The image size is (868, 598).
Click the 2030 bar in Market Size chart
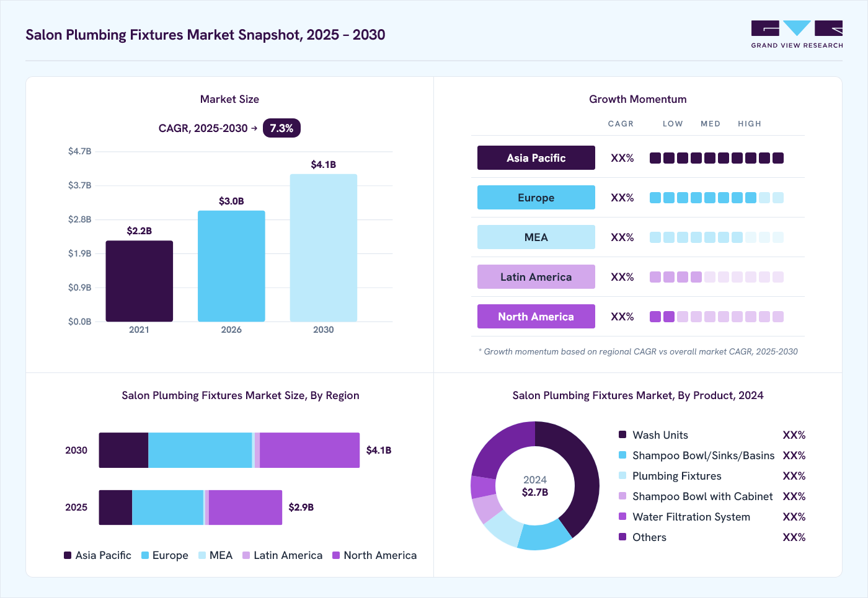point(324,248)
